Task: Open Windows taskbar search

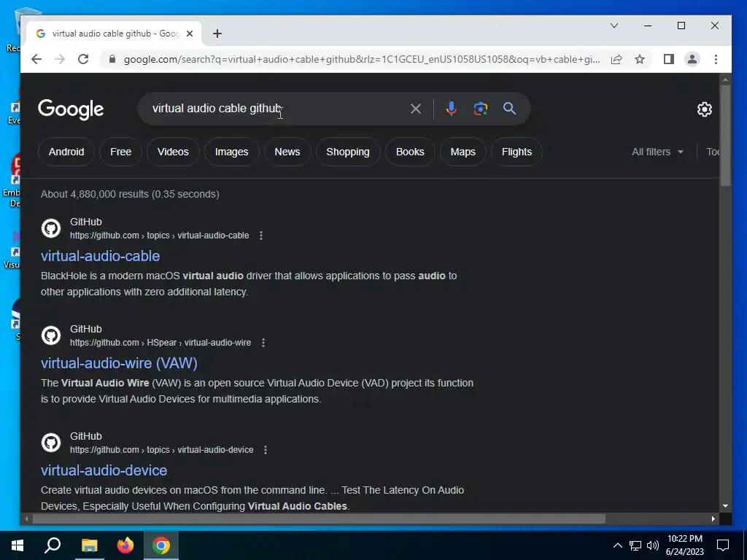Action: (53, 545)
